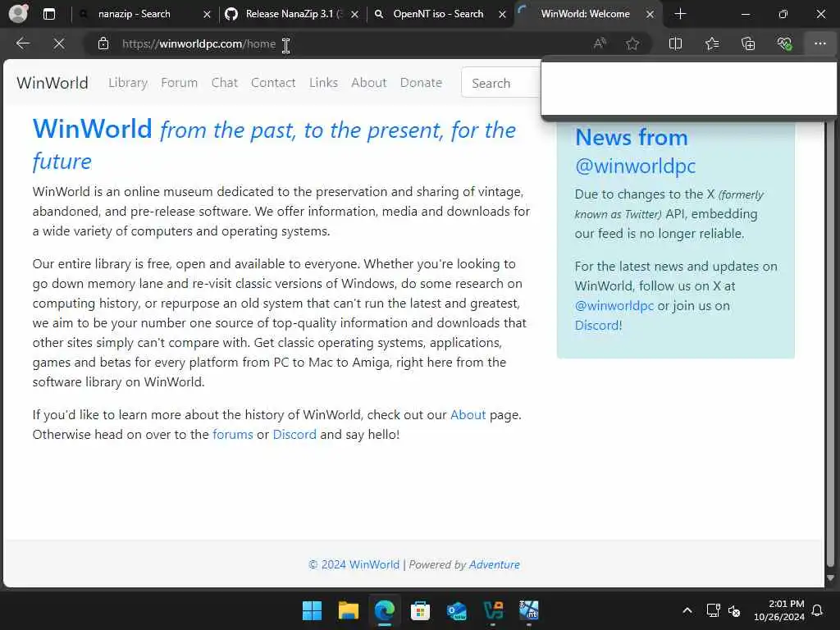Stop loading the page

click(59, 43)
